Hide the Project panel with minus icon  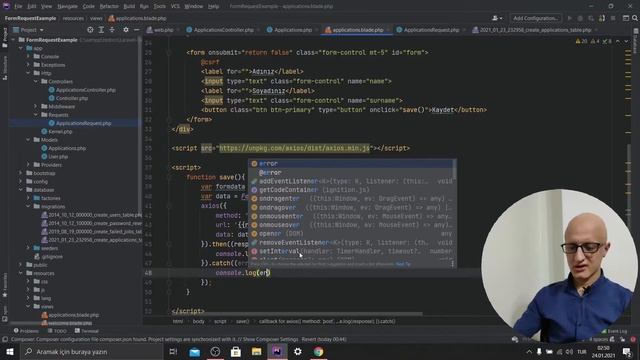(136, 30)
